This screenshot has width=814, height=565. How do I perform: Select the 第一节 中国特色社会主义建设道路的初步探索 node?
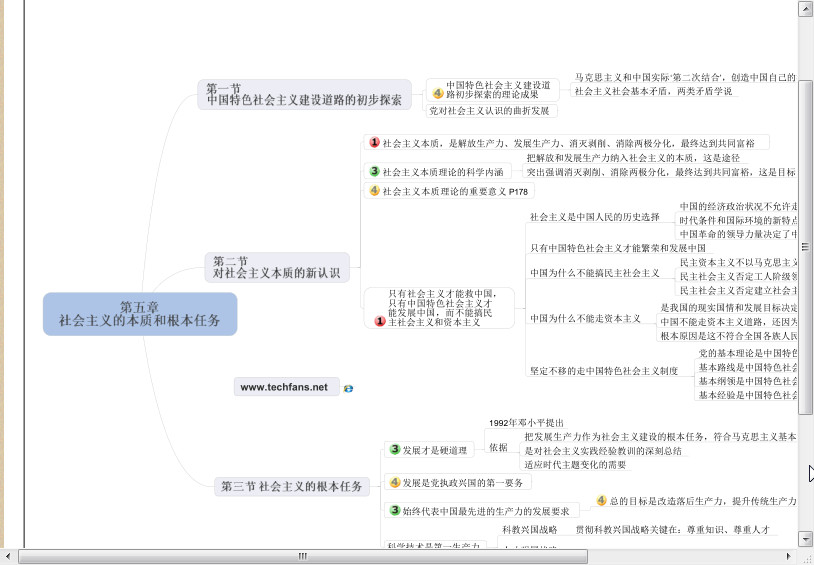point(304,95)
